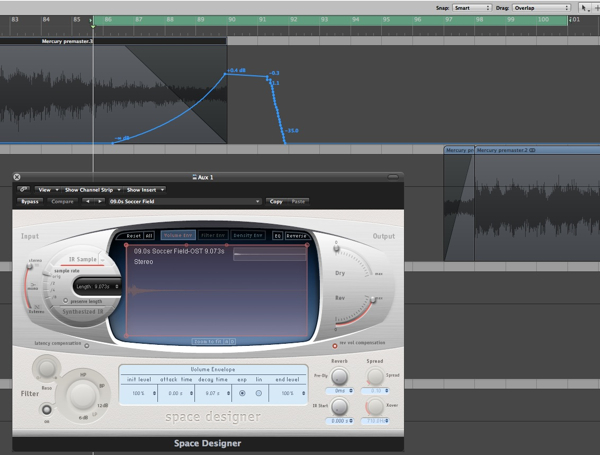Click the Filter Reso knob
Screen dimensions: 600x455
click(x=46, y=369)
